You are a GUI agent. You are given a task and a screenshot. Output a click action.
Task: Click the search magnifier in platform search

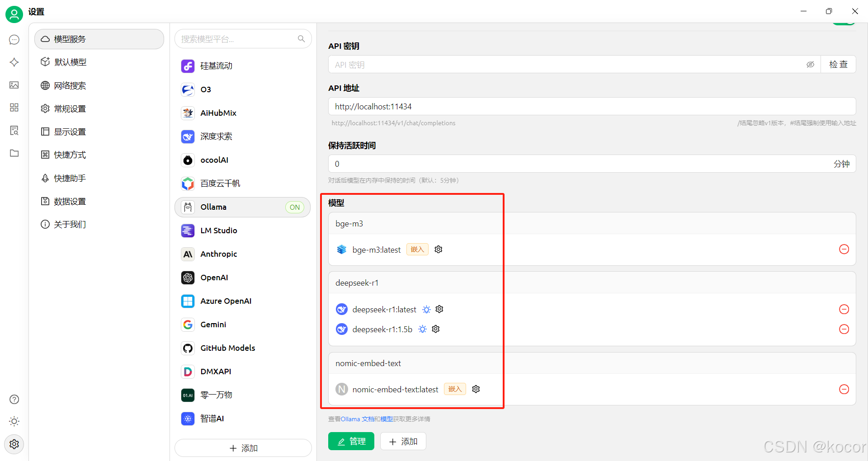tap(301, 39)
